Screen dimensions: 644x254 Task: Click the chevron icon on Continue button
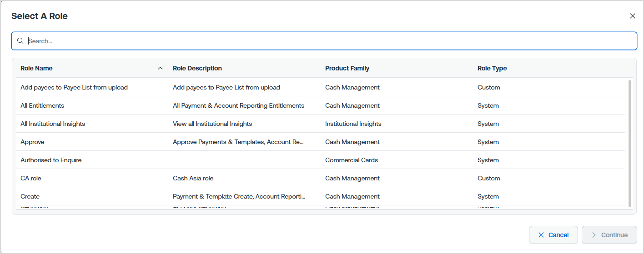pos(594,235)
